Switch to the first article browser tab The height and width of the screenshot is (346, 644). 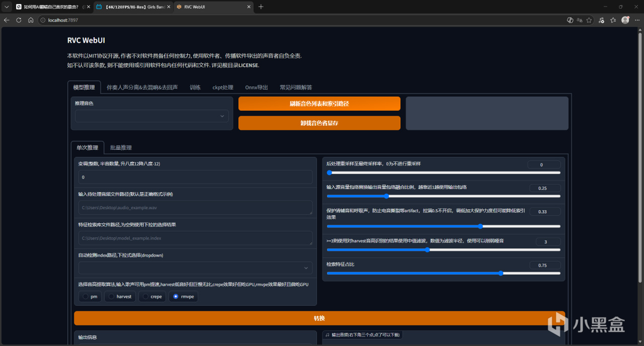[x=52, y=7]
